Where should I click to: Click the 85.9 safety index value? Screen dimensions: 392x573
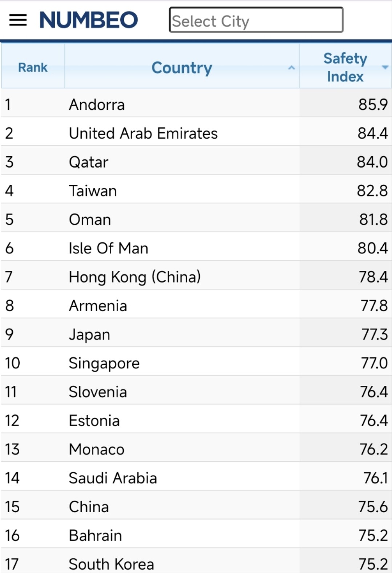click(373, 105)
